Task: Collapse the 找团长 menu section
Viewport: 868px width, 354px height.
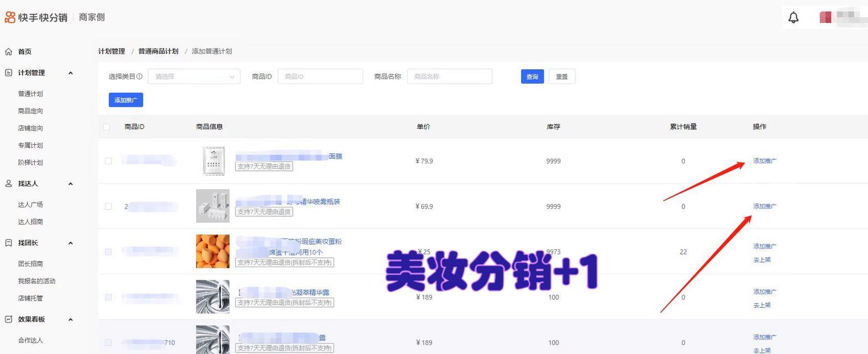Action: (70, 242)
